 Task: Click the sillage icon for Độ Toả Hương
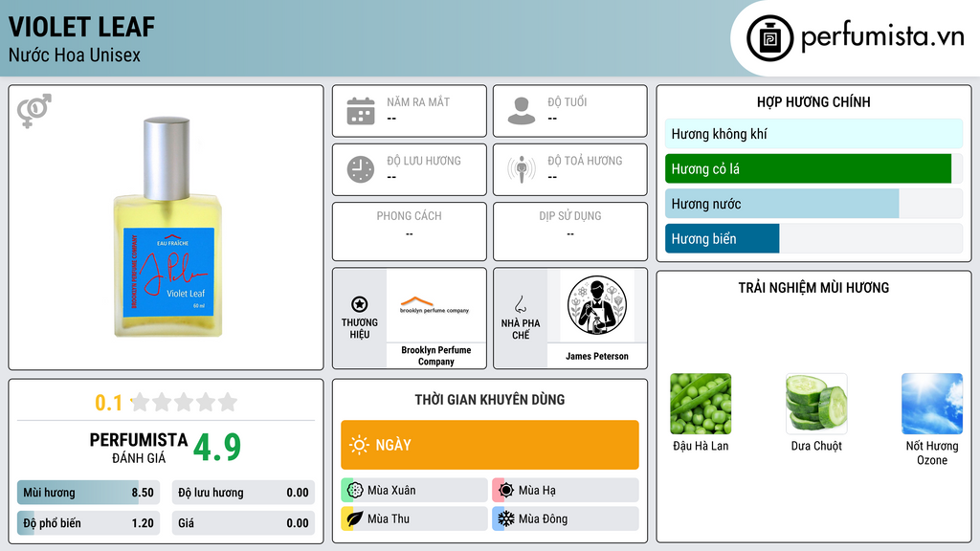(522, 169)
